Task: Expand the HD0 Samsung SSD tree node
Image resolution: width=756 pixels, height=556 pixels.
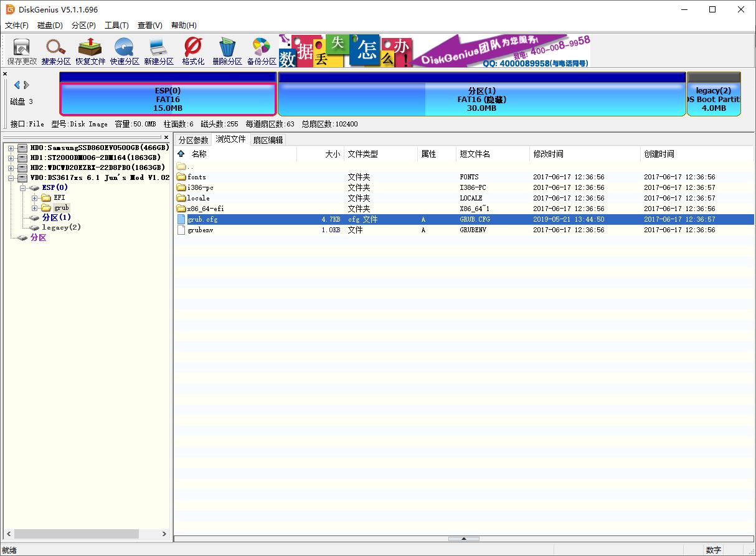Action: [x=12, y=148]
